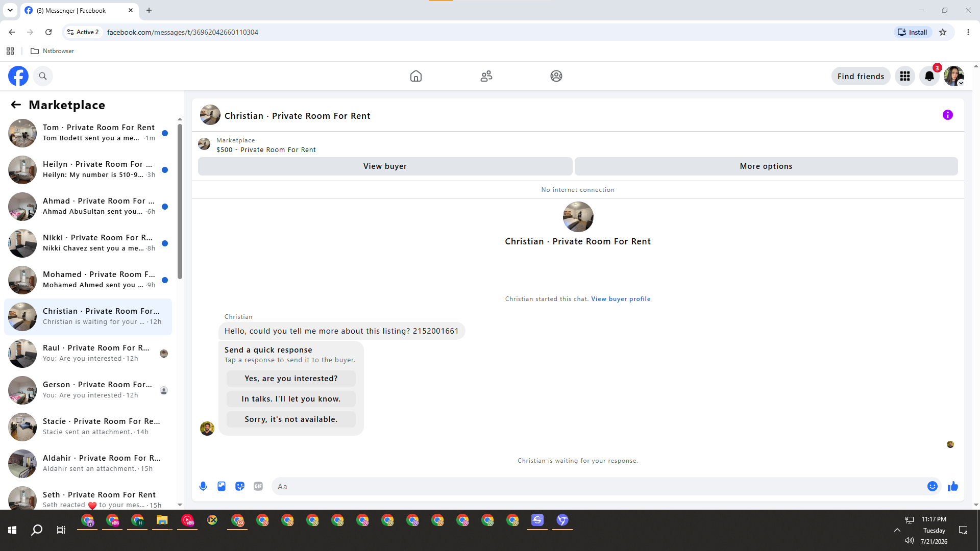Open the Windows notification center
Viewport: 980px width, 551px height.
(x=963, y=530)
